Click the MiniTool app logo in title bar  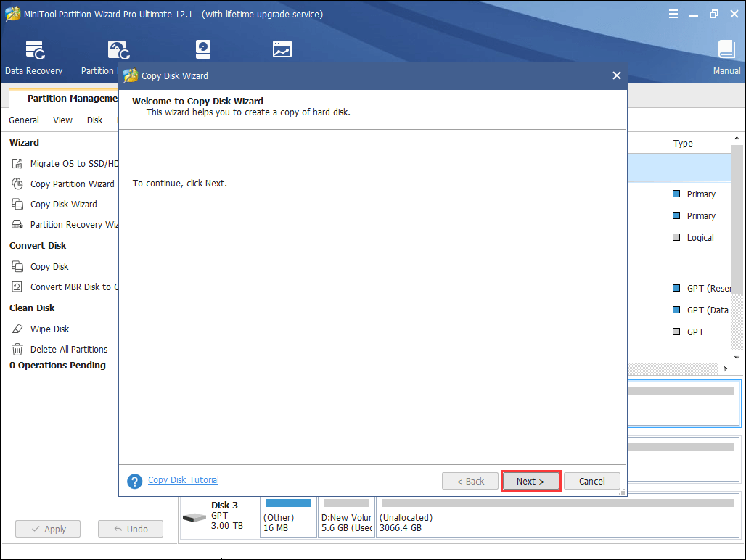coord(13,14)
